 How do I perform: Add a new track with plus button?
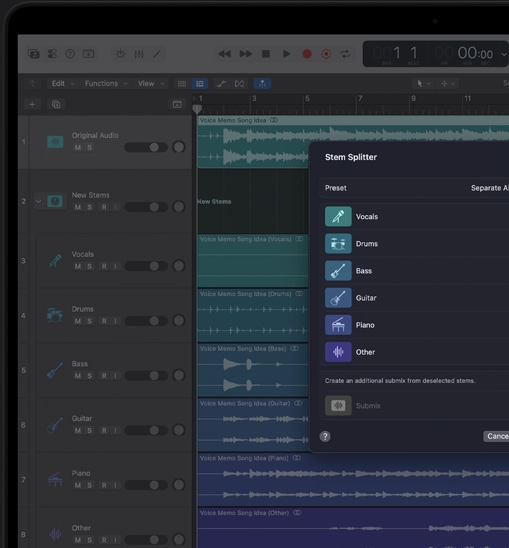(32, 104)
